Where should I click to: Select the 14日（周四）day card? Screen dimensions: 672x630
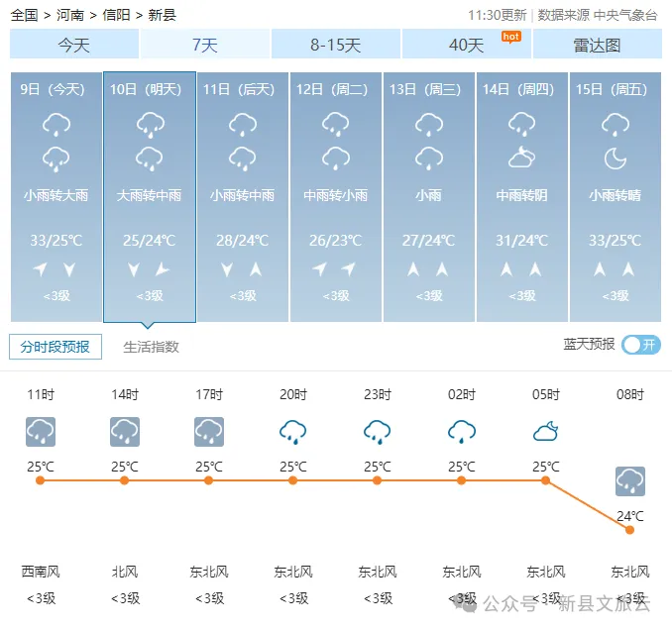[x=522, y=196]
